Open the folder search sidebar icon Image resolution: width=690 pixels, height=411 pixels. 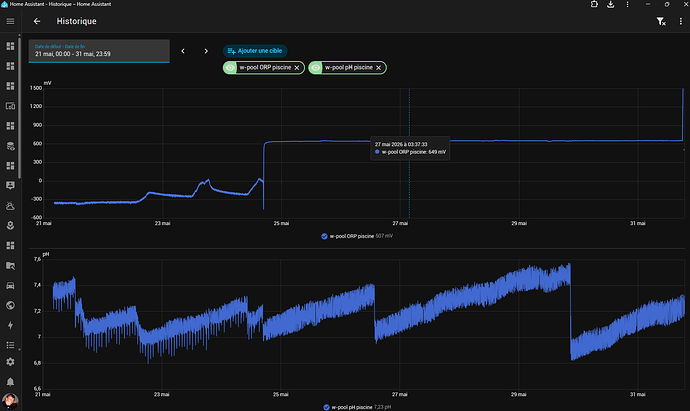point(10,265)
